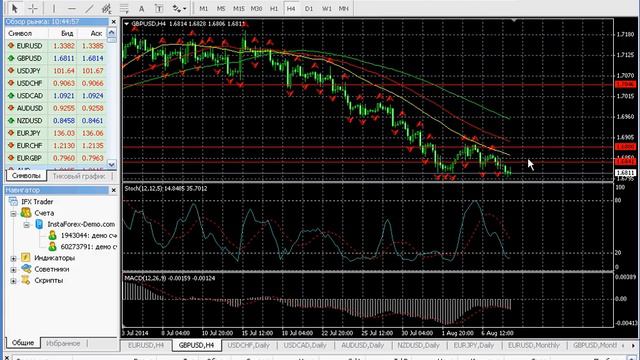Click EURUSD symbol icon in Market Watch

(x=11, y=46)
